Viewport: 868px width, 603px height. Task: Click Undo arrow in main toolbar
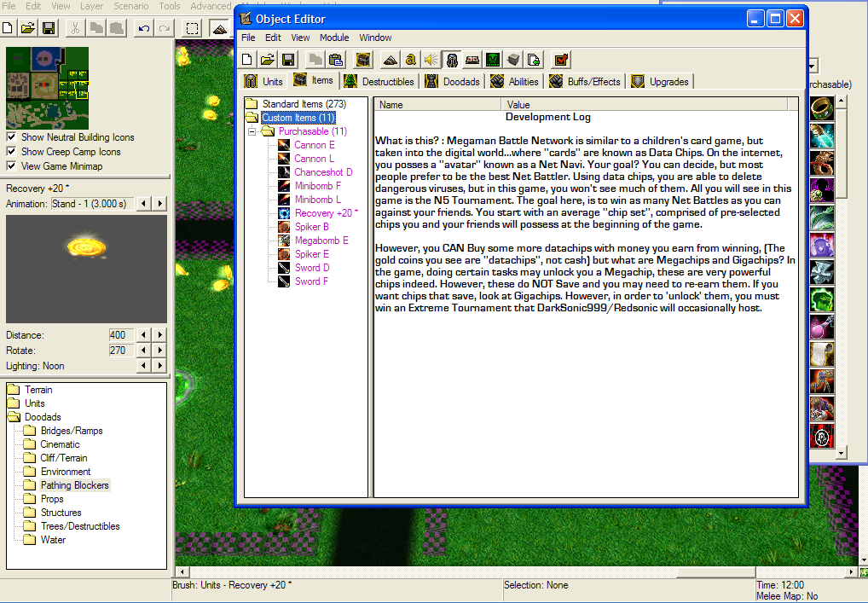[x=144, y=27]
